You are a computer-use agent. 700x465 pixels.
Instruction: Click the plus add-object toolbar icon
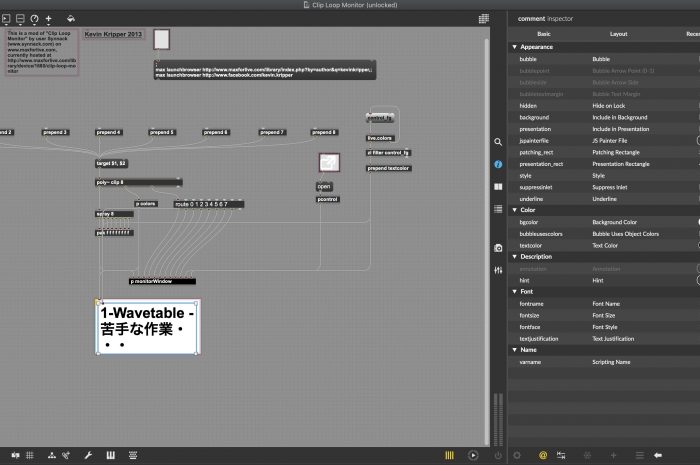point(49,19)
